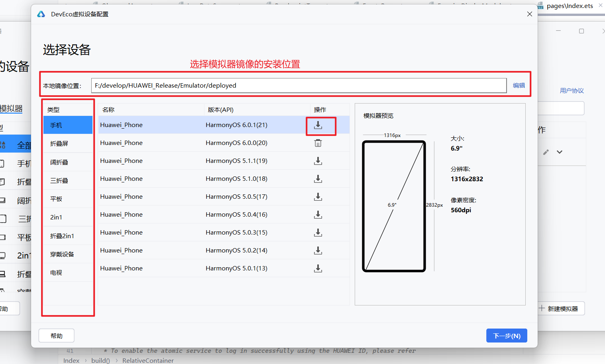This screenshot has height=364, width=605.
Task: Select 三折叠 device type
Action: tap(68, 180)
